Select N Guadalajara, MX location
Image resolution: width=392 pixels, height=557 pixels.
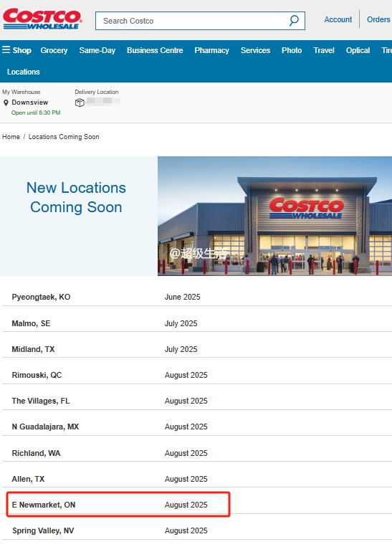point(45,427)
